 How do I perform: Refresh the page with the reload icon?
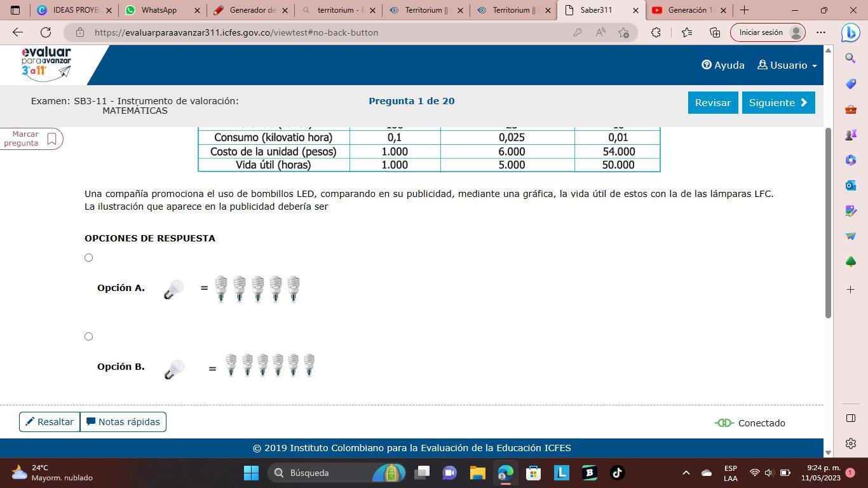click(x=46, y=32)
